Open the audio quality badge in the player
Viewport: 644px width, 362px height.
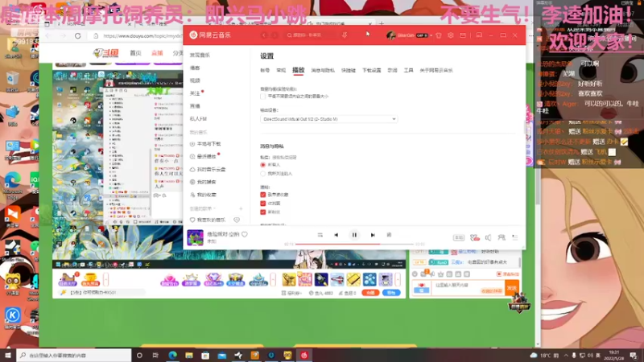[458, 237]
